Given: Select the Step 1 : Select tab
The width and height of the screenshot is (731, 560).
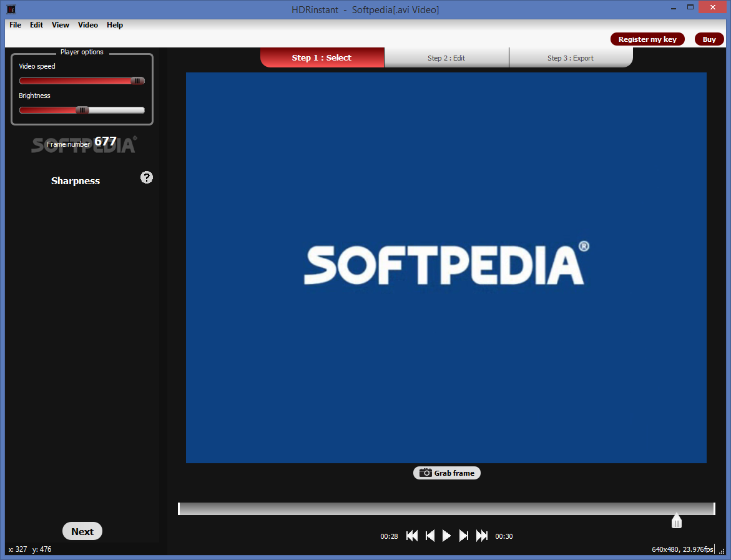Looking at the screenshot, I should pyautogui.click(x=322, y=58).
